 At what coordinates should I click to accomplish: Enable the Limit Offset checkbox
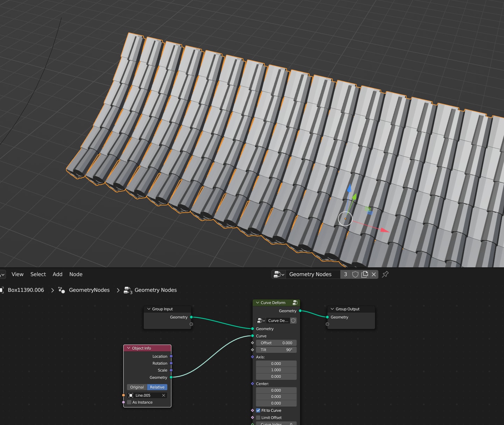(x=258, y=418)
